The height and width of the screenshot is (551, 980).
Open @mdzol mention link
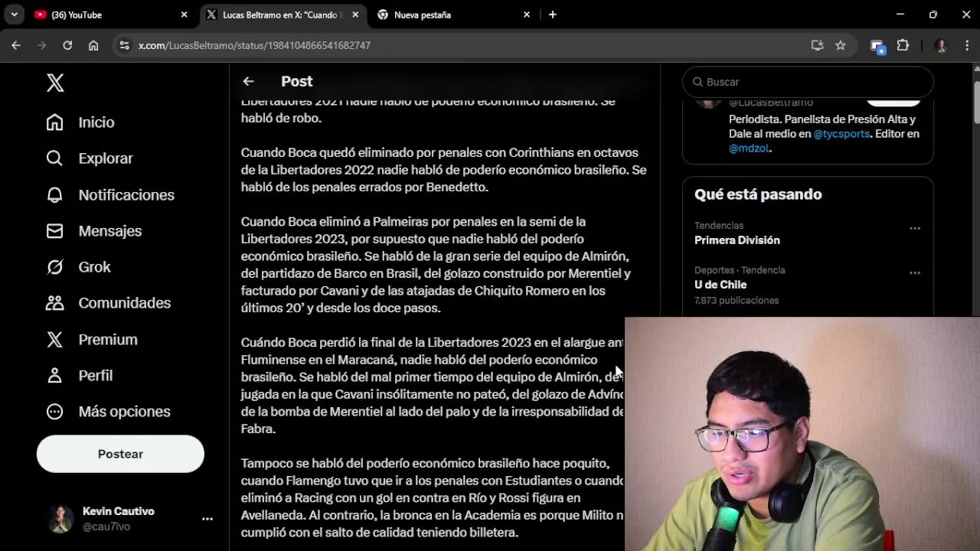point(749,148)
